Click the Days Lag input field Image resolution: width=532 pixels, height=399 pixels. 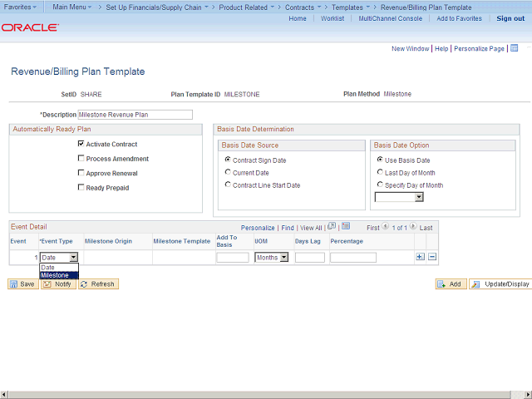tap(310, 257)
